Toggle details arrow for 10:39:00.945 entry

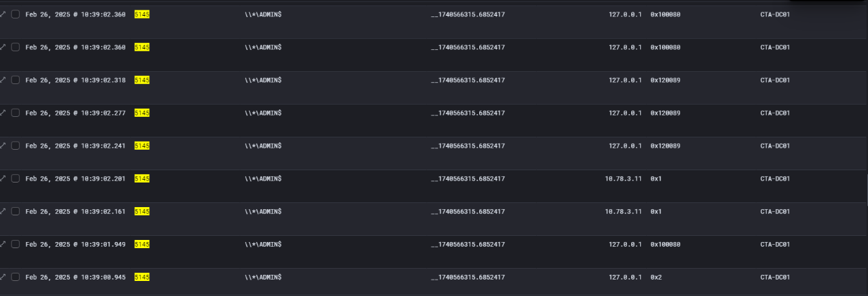pyautogui.click(x=2, y=277)
